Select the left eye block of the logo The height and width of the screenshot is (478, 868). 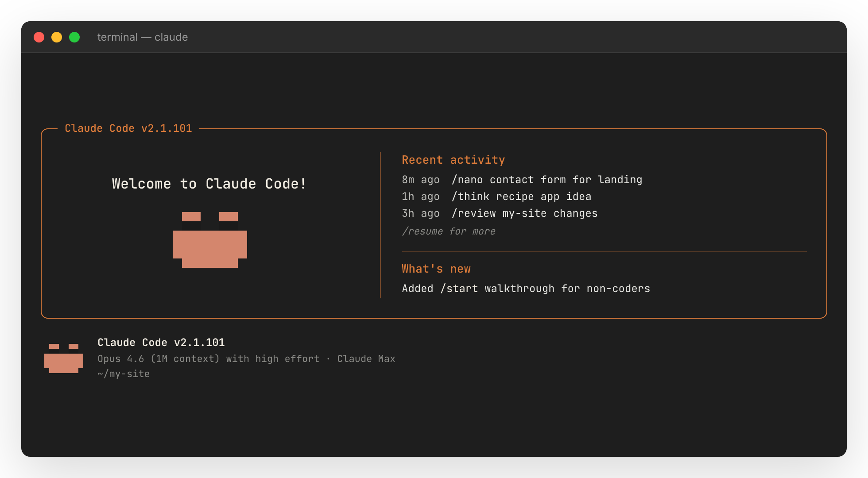pos(191,217)
